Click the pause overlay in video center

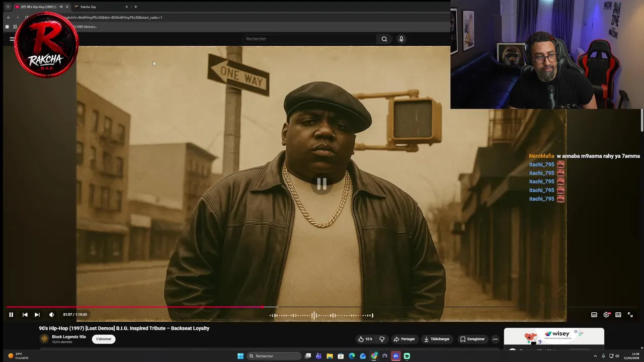pos(321,184)
